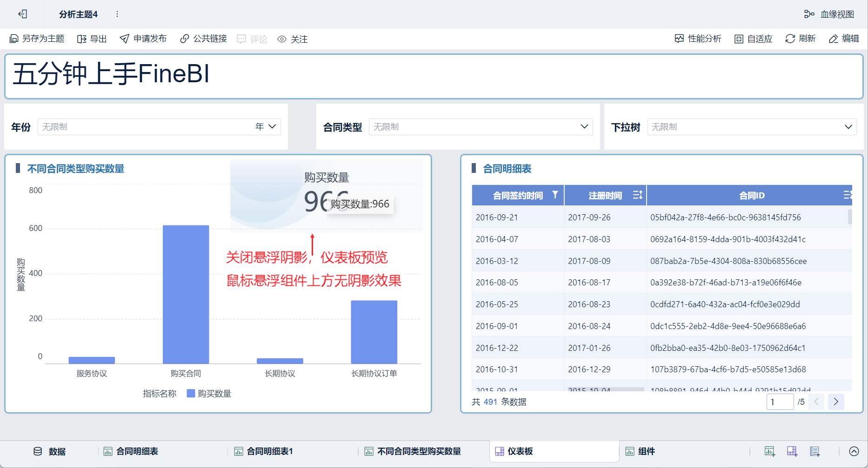Click the exit/back icon at top left
The height and width of the screenshot is (468, 868).
[x=22, y=14]
